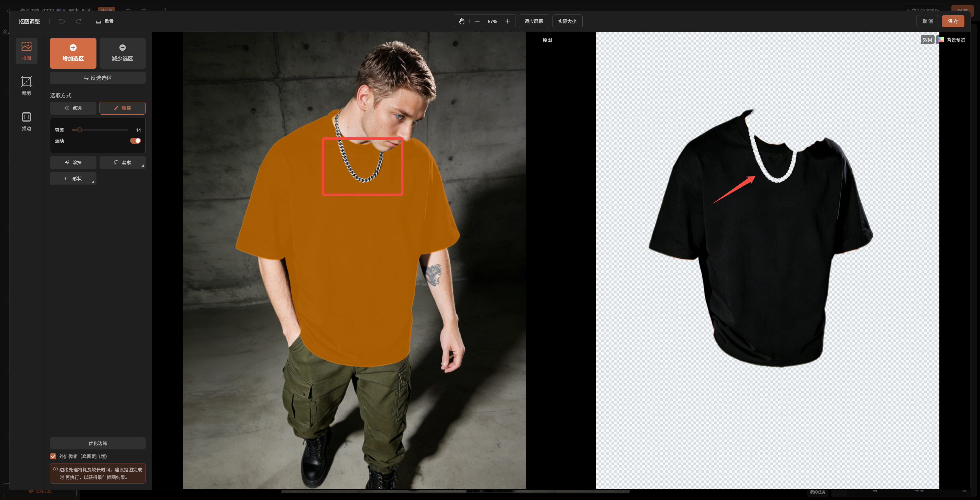Select the 形状 shape tool

coord(73,178)
